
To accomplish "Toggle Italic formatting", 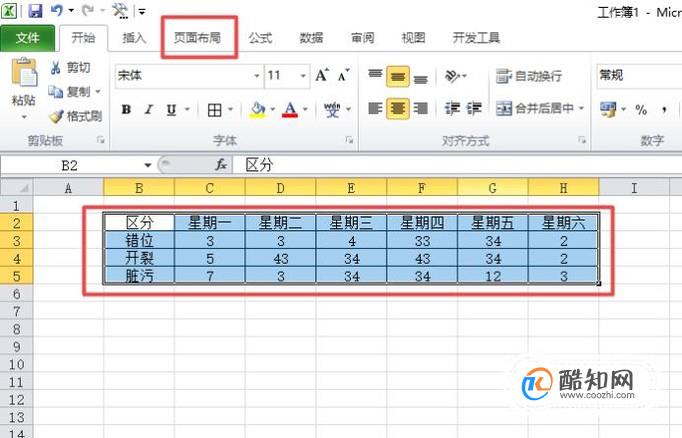I will click(x=149, y=109).
